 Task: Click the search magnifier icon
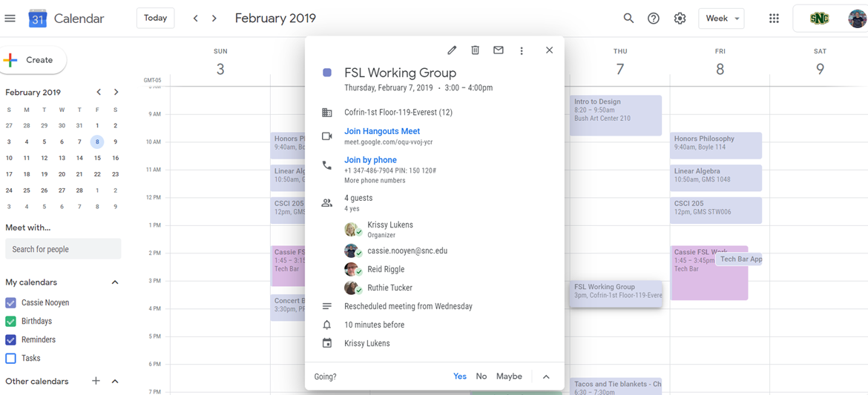(628, 19)
